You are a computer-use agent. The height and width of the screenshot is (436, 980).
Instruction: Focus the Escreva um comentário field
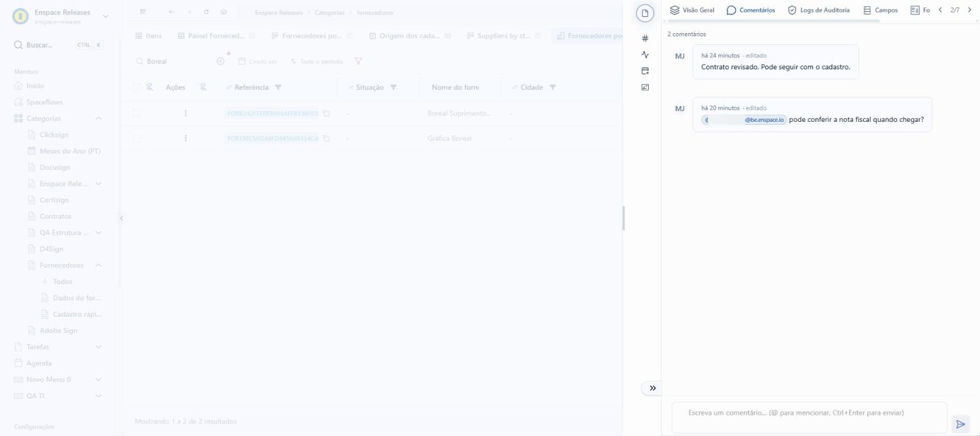[x=809, y=417]
